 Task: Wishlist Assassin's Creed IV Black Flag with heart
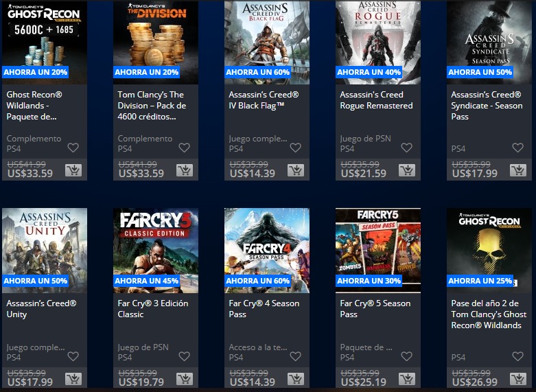pyautogui.click(x=295, y=148)
